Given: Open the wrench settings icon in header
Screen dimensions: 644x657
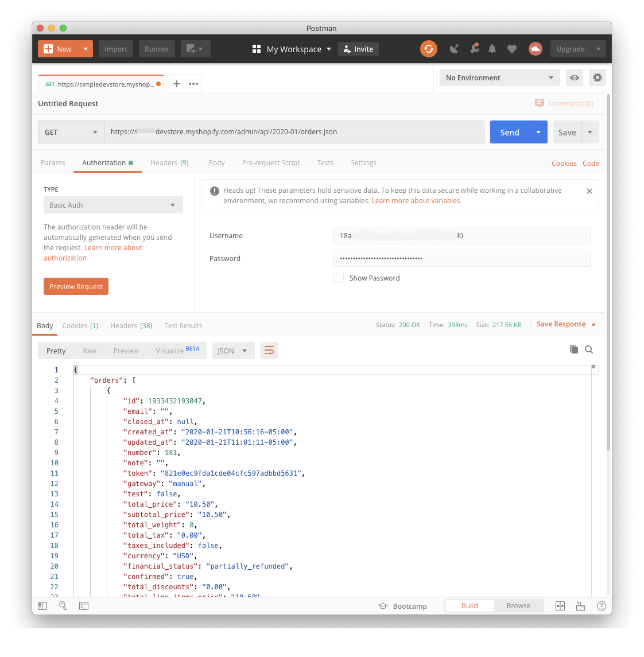Looking at the screenshot, I should tap(474, 49).
